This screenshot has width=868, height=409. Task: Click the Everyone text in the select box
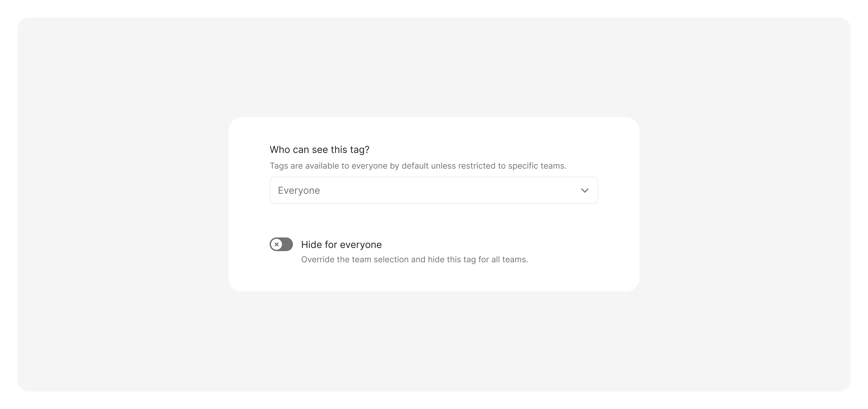click(x=299, y=191)
